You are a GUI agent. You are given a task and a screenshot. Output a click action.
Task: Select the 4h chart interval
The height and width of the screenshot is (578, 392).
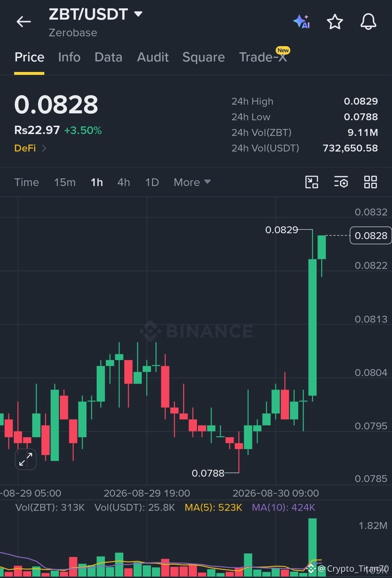(124, 182)
